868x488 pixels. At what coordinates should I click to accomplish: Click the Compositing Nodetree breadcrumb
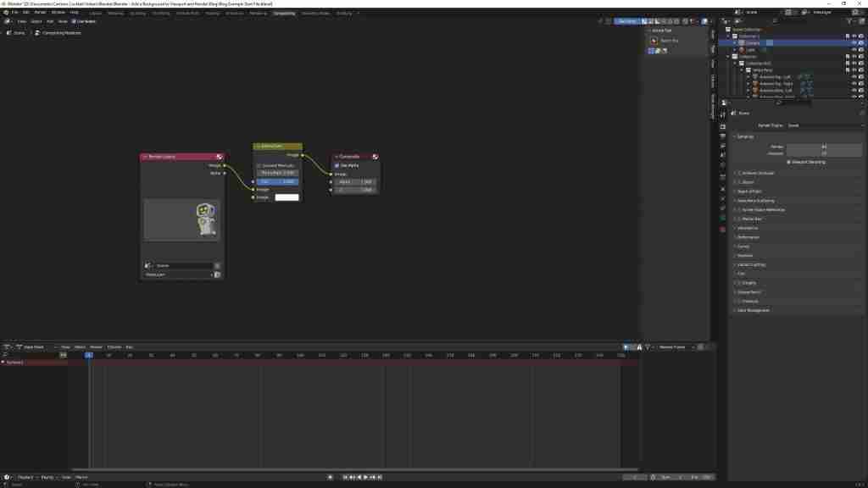coord(58,33)
